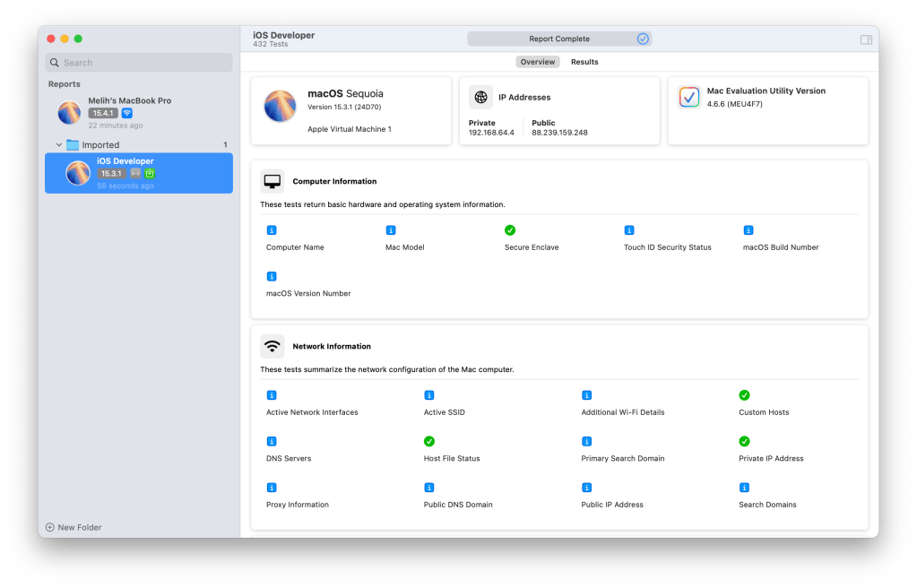Click the Computer Name info icon

(272, 230)
